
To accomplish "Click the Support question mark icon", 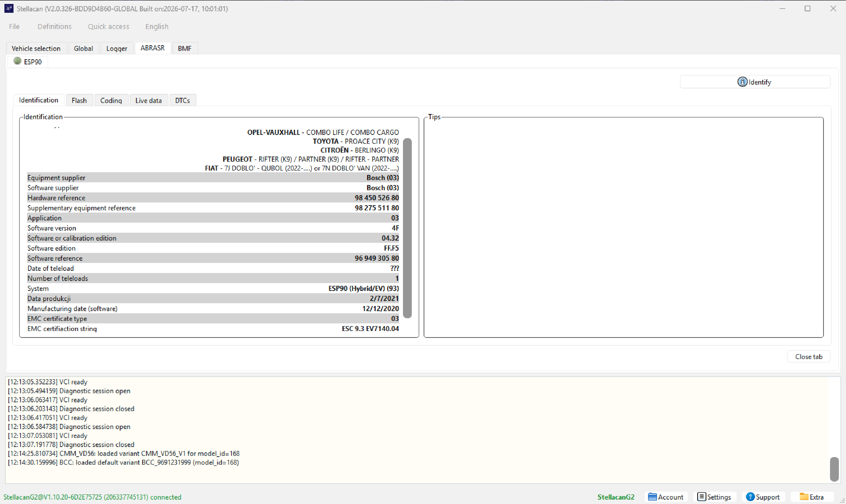I will tap(750, 497).
